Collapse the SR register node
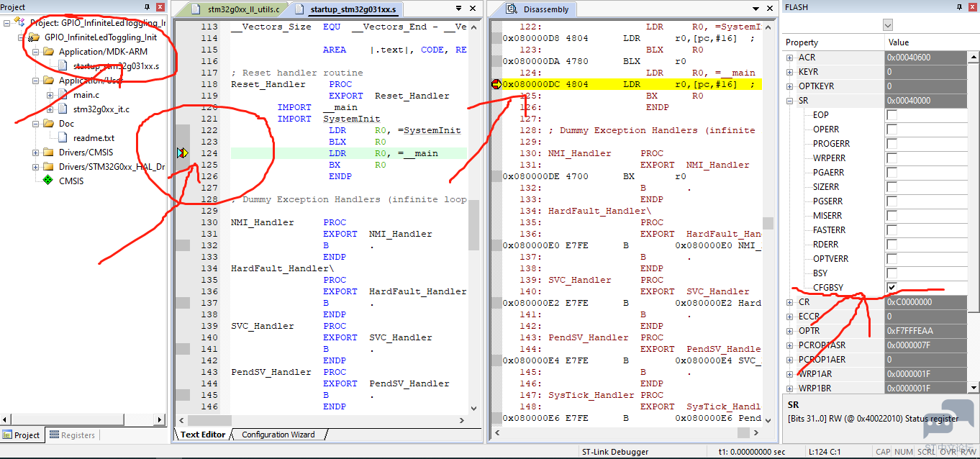Image resolution: width=980 pixels, height=459 pixels. [790, 101]
